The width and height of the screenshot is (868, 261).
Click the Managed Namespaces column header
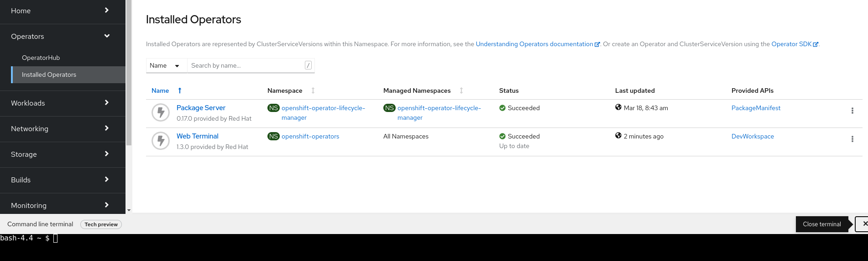(417, 91)
